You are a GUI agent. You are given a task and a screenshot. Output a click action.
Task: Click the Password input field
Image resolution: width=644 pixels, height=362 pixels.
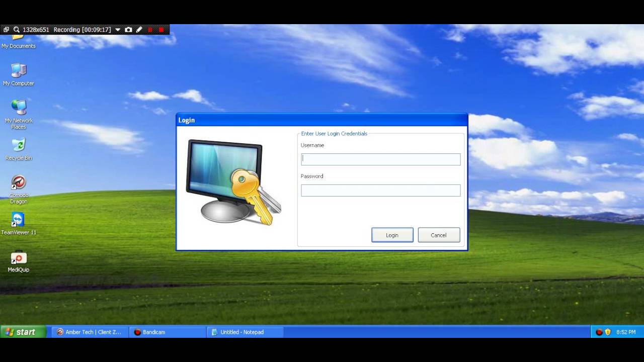tap(380, 191)
